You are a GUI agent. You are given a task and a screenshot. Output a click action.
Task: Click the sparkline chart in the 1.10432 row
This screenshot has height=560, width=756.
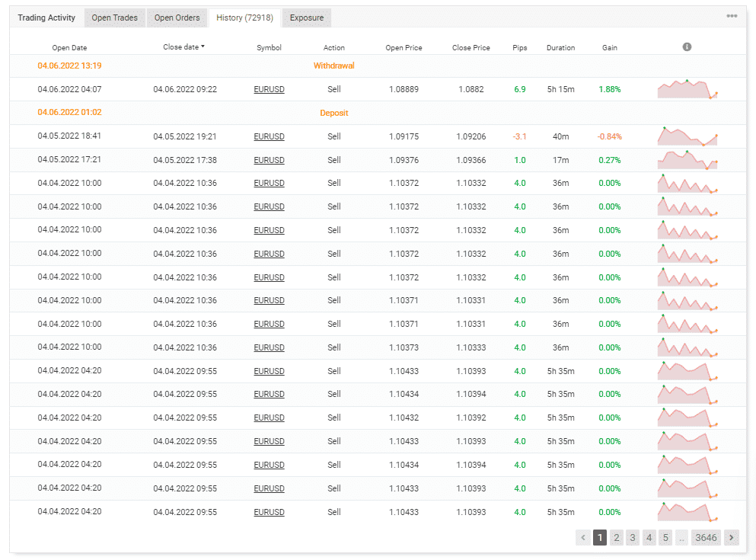tap(687, 418)
